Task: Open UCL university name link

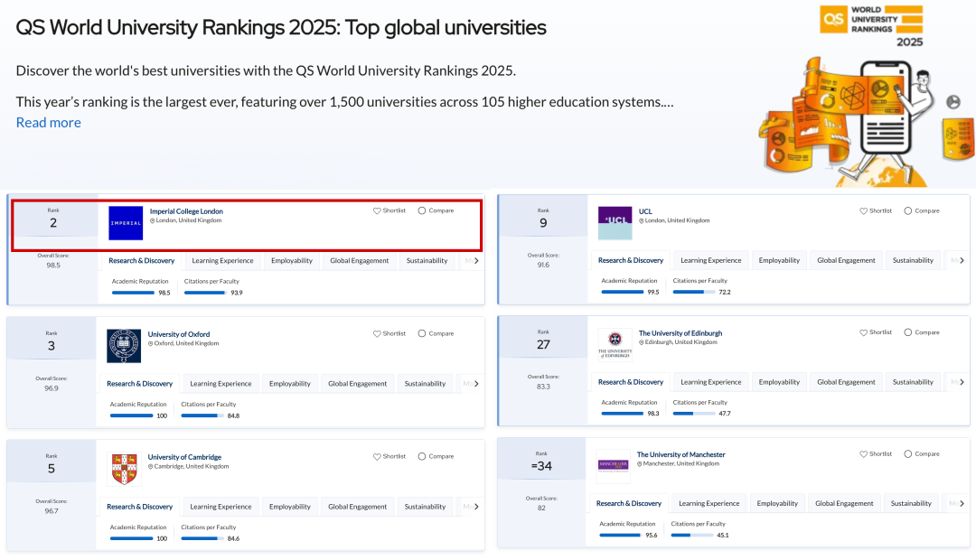Action: 645,211
